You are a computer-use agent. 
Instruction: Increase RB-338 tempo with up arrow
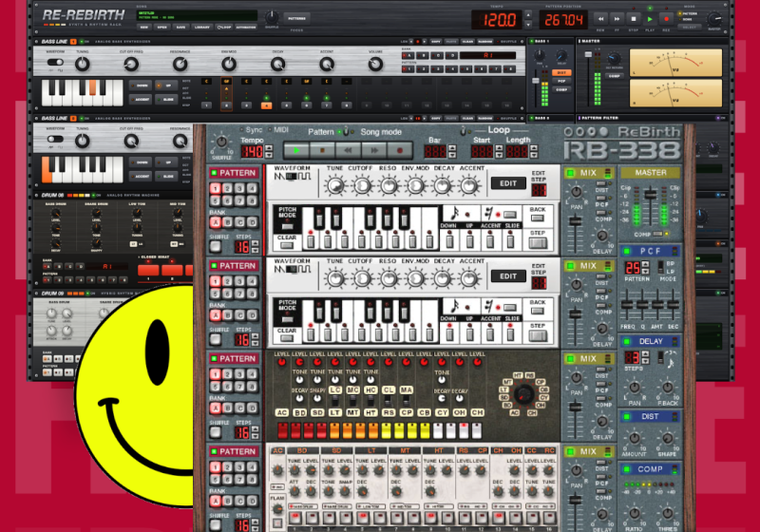pyautogui.click(x=269, y=148)
